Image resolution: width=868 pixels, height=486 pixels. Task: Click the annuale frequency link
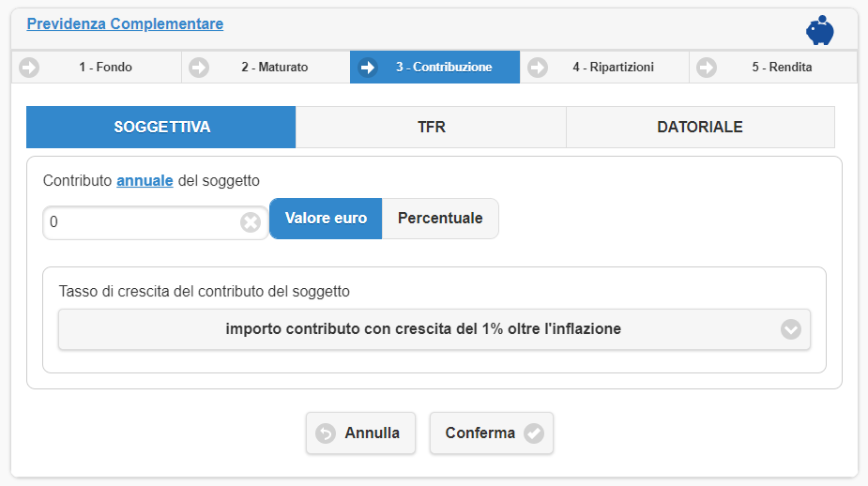tap(145, 180)
